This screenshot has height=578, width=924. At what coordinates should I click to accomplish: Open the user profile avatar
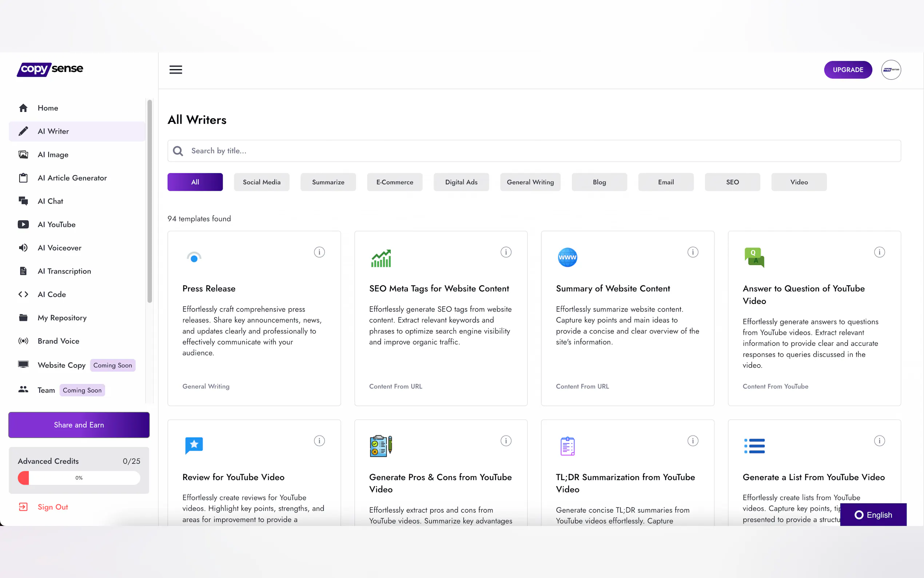click(x=891, y=70)
